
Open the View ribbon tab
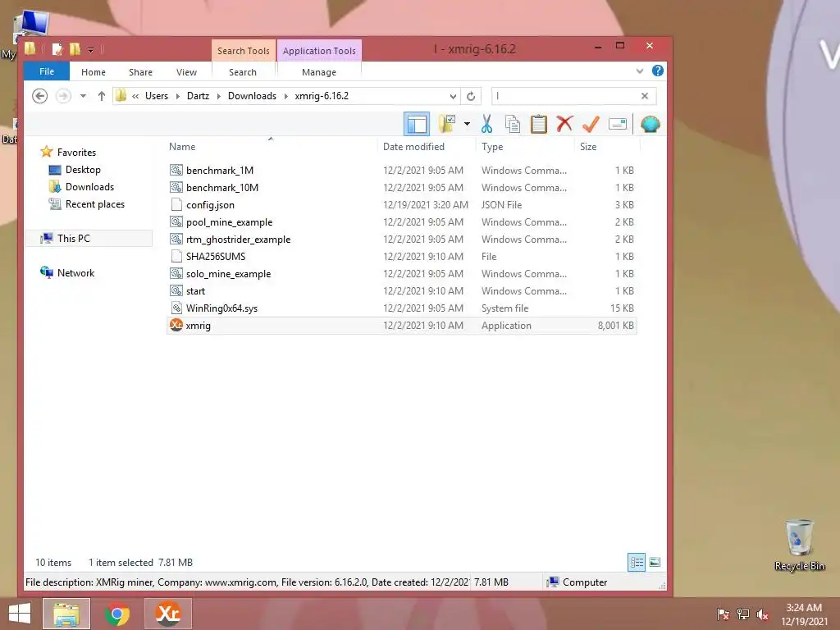pyautogui.click(x=186, y=72)
